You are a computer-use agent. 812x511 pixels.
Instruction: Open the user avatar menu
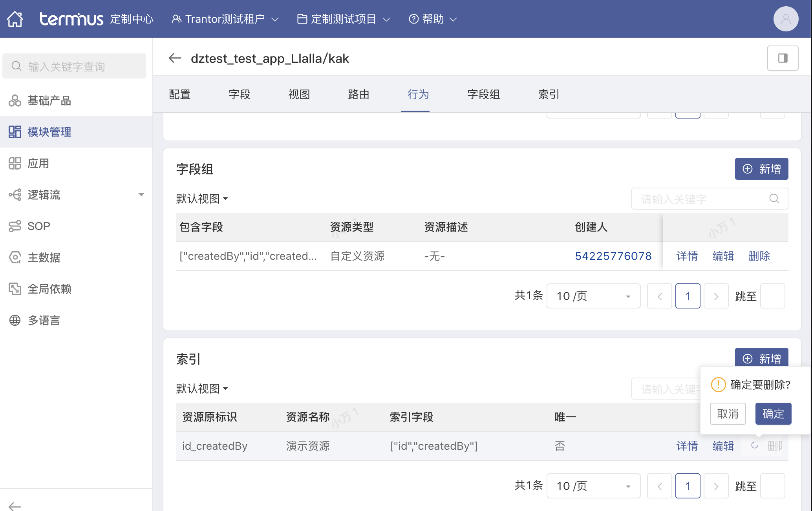click(x=786, y=19)
